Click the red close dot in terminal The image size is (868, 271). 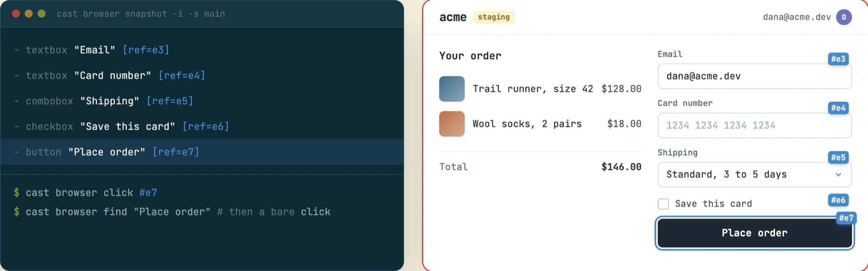pyautogui.click(x=16, y=14)
